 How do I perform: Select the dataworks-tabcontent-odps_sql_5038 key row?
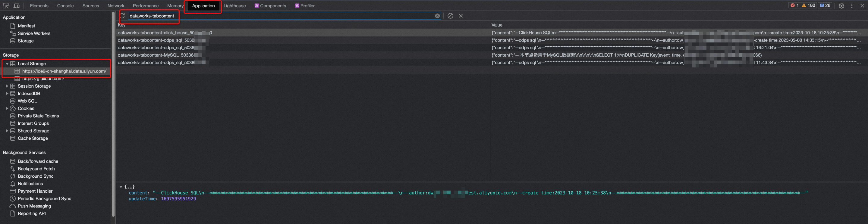(x=303, y=62)
